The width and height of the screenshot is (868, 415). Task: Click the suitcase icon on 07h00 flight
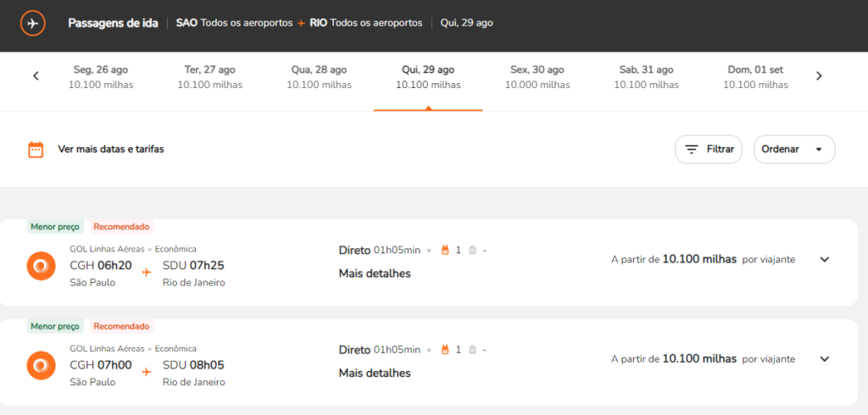click(x=472, y=350)
